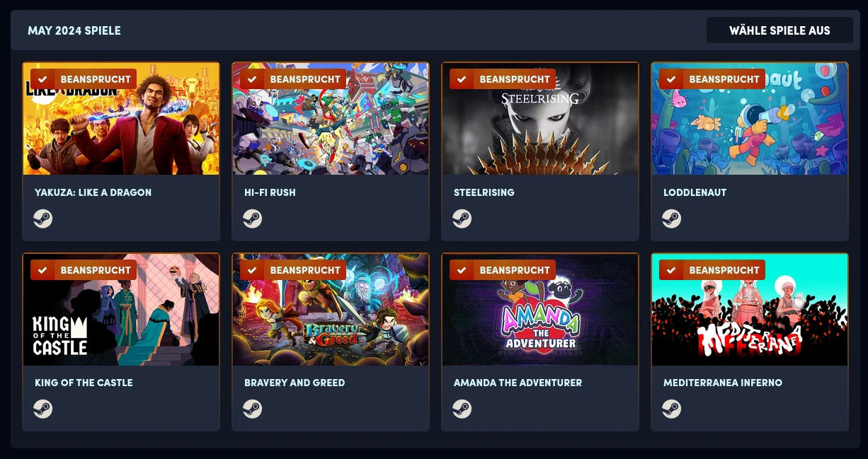This screenshot has width=868, height=459.
Task: Select the Mediterranea Inferno cover image
Action: click(x=750, y=310)
